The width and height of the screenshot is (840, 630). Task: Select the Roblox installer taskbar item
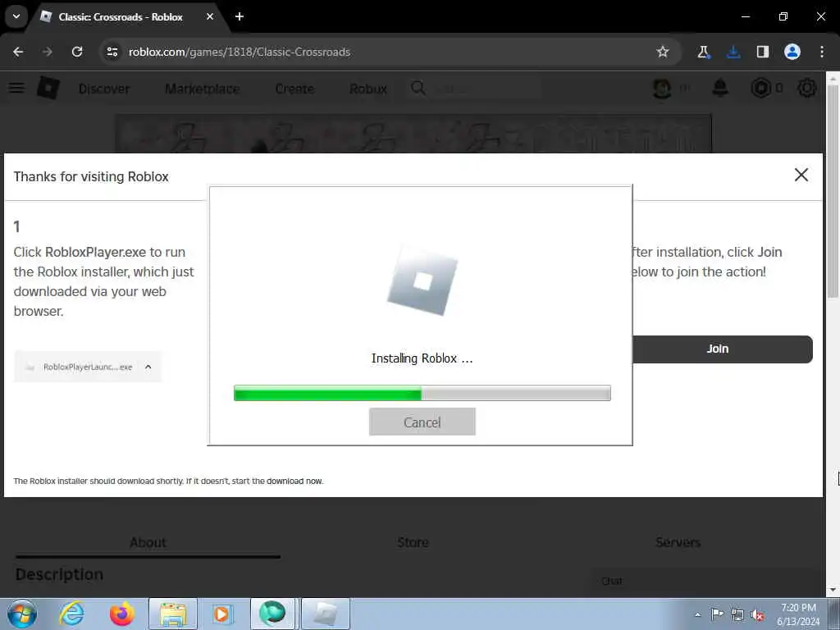pos(325,614)
